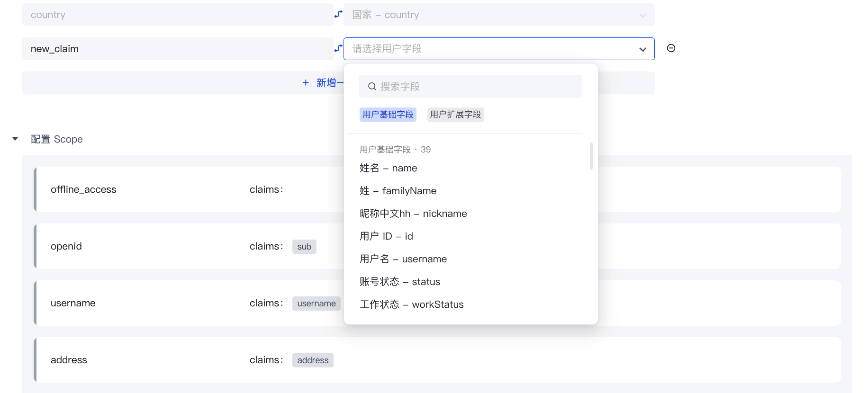The height and width of the screenshot is (393, 868).
Task: Click the plus icon to add mapping
Action: pyautogui.click(x=306, y=83)
